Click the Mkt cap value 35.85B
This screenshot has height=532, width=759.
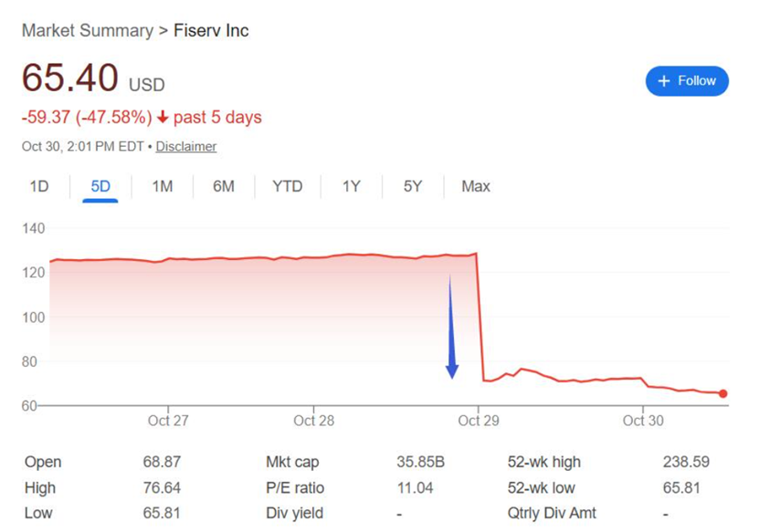421,463
